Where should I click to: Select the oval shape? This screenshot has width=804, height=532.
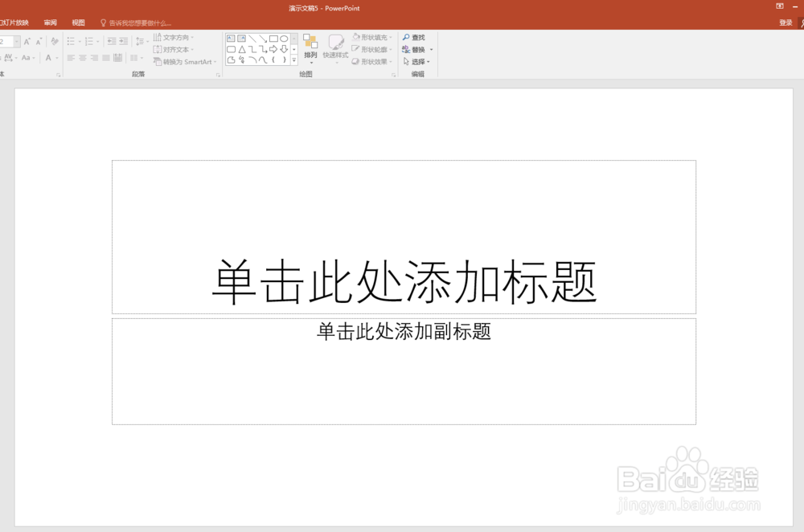tap(284, 39)
